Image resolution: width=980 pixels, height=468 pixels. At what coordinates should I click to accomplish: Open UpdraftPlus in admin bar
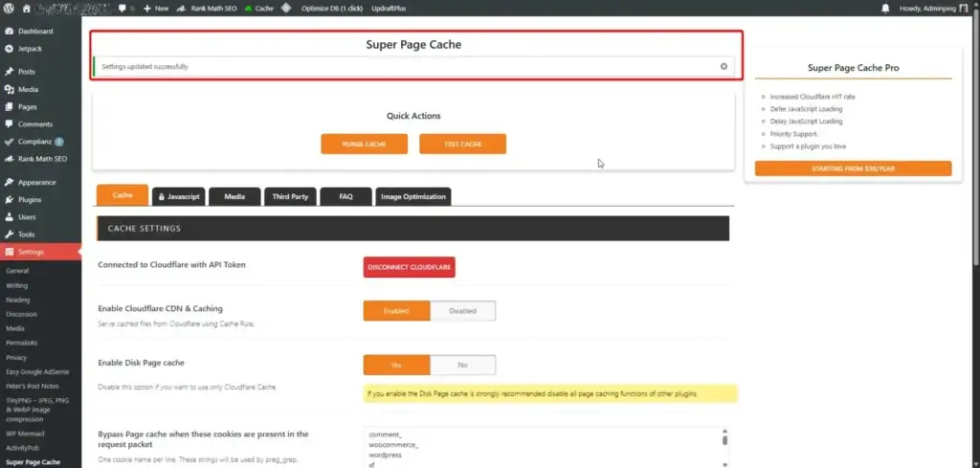tap(389, 8)
